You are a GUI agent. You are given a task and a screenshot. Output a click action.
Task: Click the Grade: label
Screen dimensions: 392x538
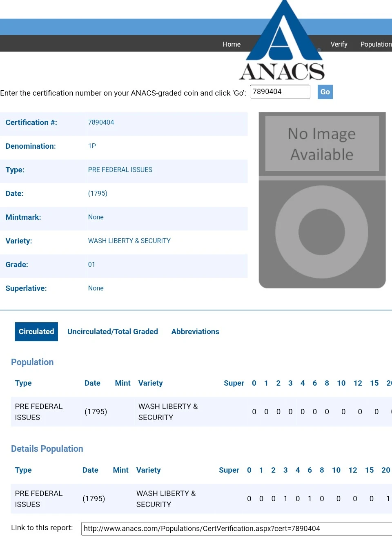(x=17, y=265)
